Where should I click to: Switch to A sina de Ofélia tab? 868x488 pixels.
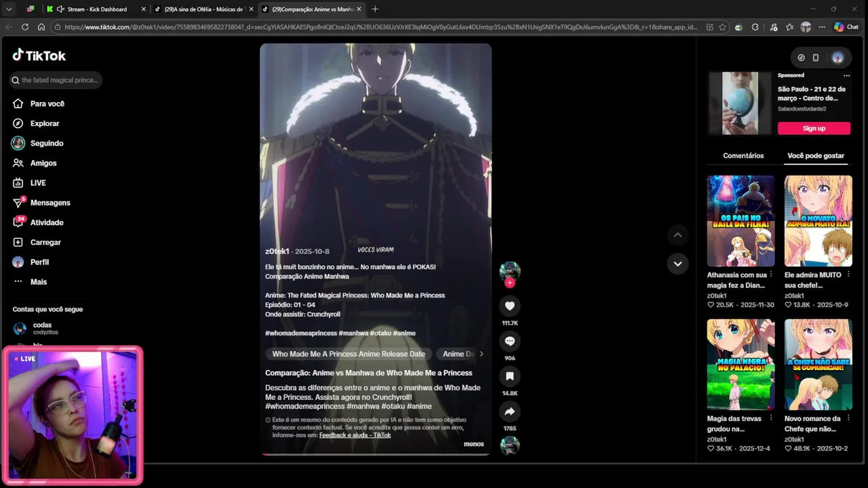point(203,9)
